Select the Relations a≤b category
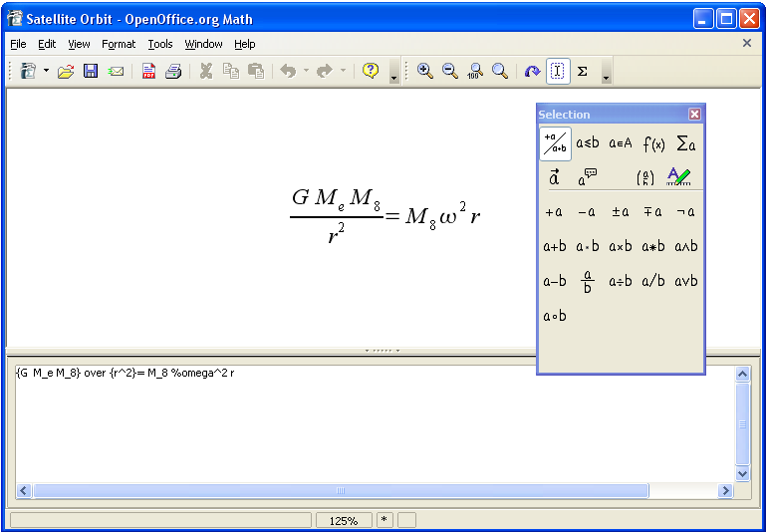 click(x=588, y=143)
